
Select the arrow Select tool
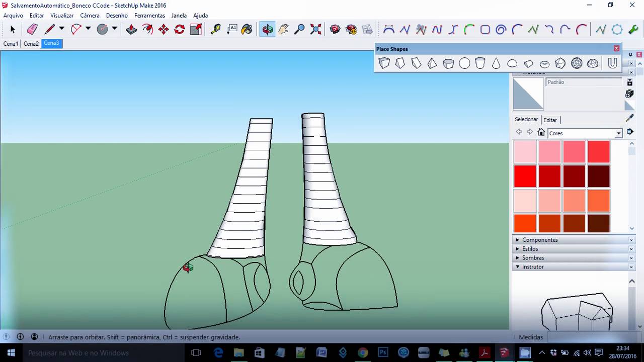(13, 29)
